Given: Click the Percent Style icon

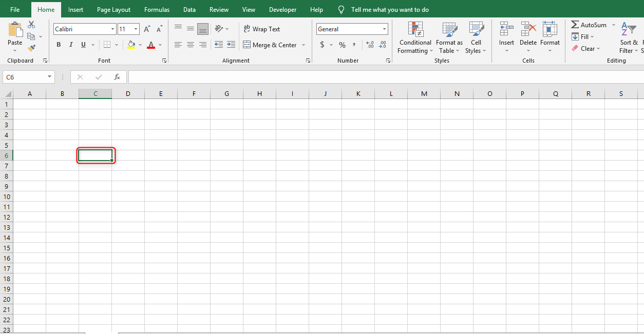Looking at the screenshot, I should [342, 45].
